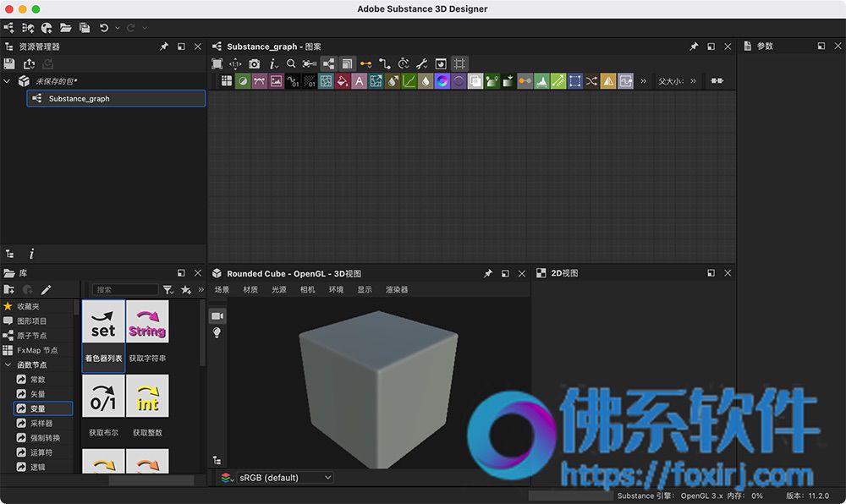Open the 渲染器 menu in 3D view

click(x=397, y=289)
